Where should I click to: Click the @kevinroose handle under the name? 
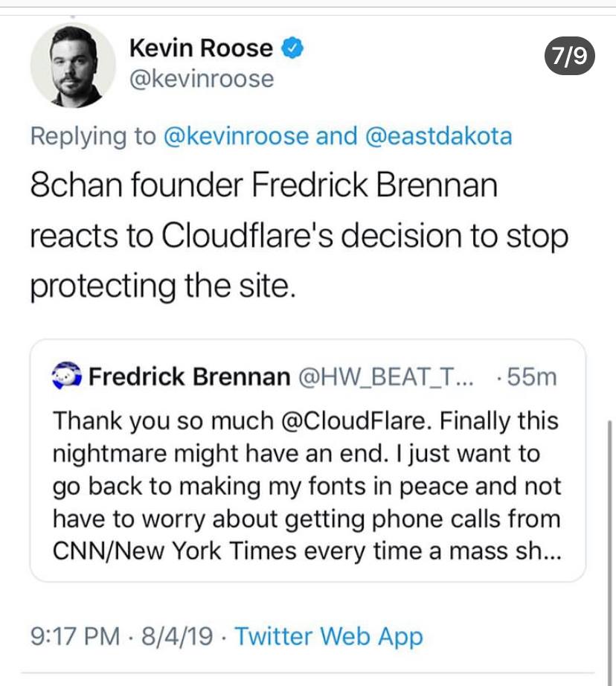pos(202,78)
